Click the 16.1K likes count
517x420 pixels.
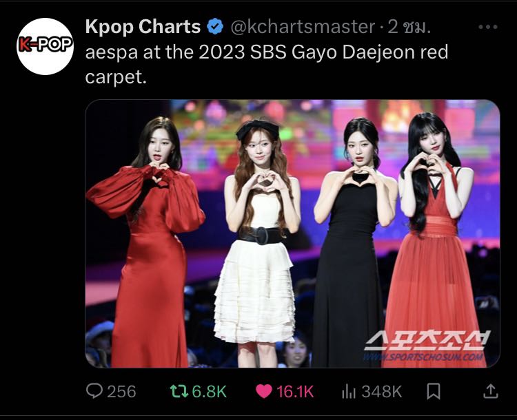[x=295, y=391]
